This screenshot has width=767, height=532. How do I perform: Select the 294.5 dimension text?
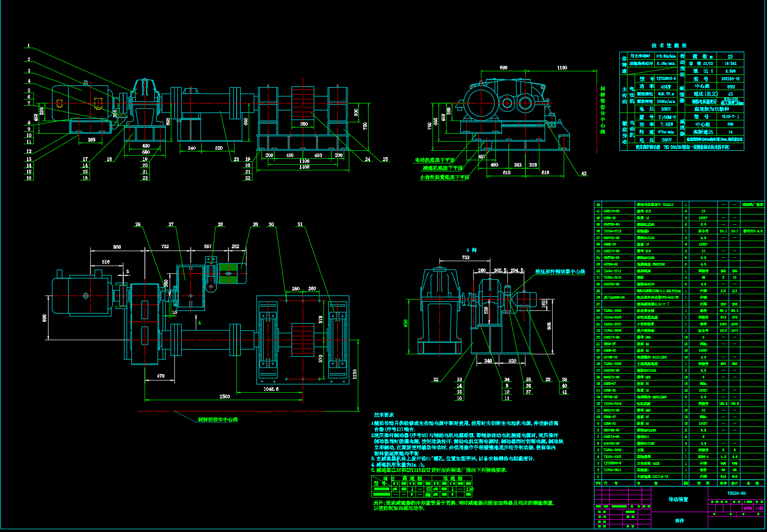[x=517, y=271]
